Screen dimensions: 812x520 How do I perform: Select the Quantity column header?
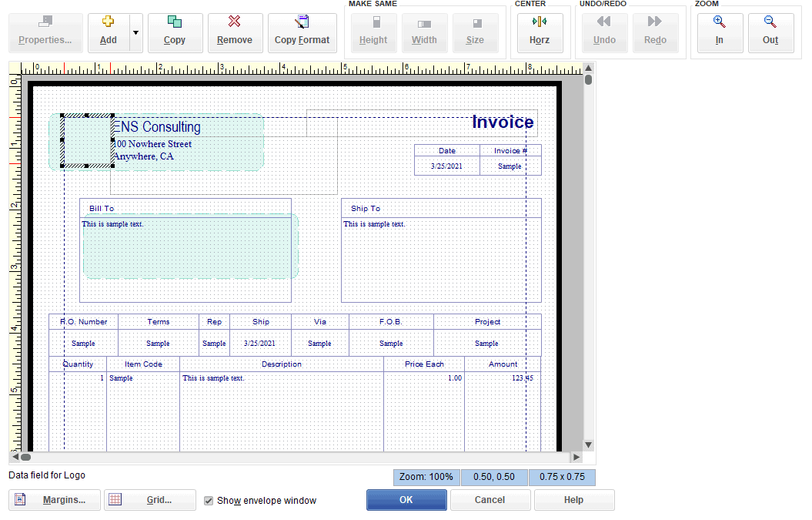tap(78, 364)
